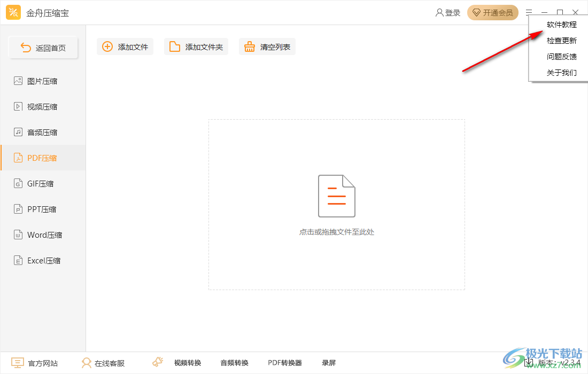Choose 检查更新 menu entry
The height and width of the screenshot is (374, 588).
pos(561,41)
